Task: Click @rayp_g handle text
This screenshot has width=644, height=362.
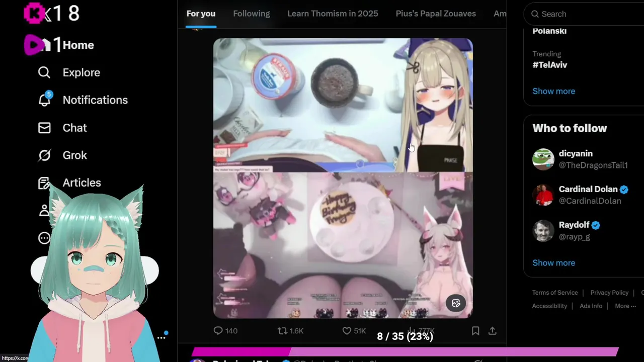Action: coord(574,237)
